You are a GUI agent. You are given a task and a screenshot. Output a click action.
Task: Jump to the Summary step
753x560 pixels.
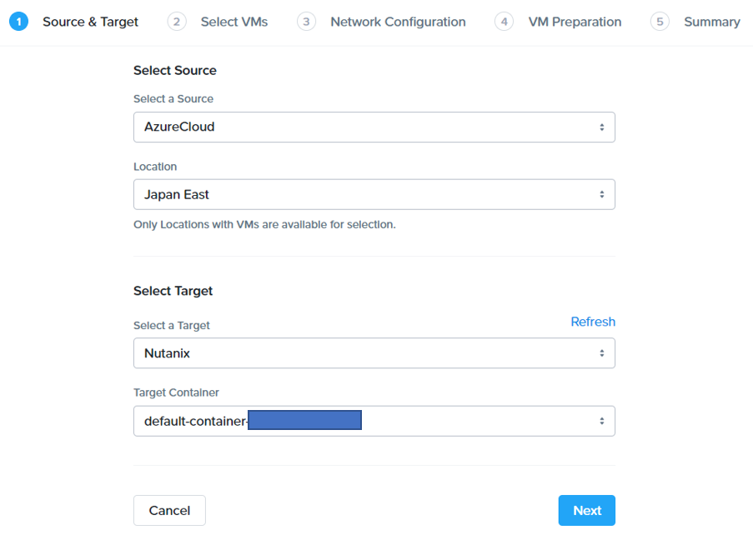click(711, 22)
